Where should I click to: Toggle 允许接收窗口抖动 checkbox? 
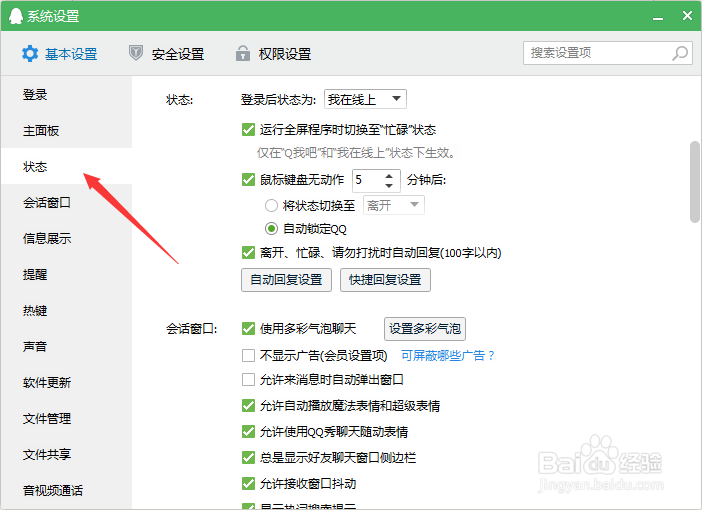pos(248,484)
